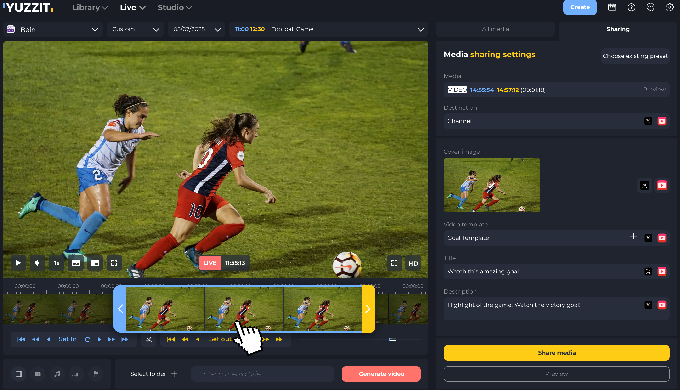
Task: Step back one frame with the blue arrow before Set in
Action: point(49,339)
